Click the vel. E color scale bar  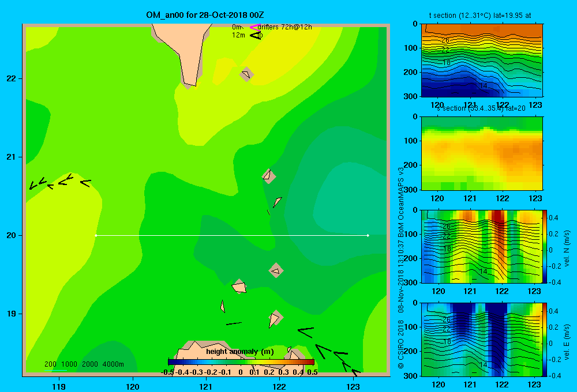(x=545, y=340)
